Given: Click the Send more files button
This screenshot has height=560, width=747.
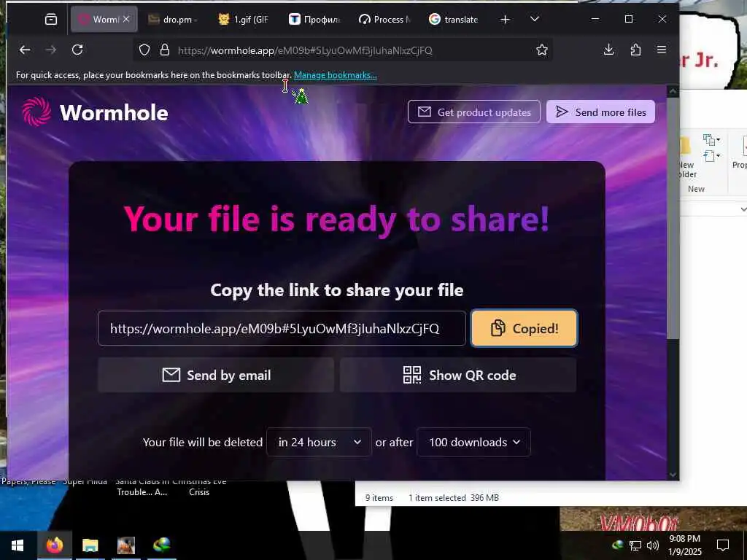Looking at the screenshot, I should 601,112.
